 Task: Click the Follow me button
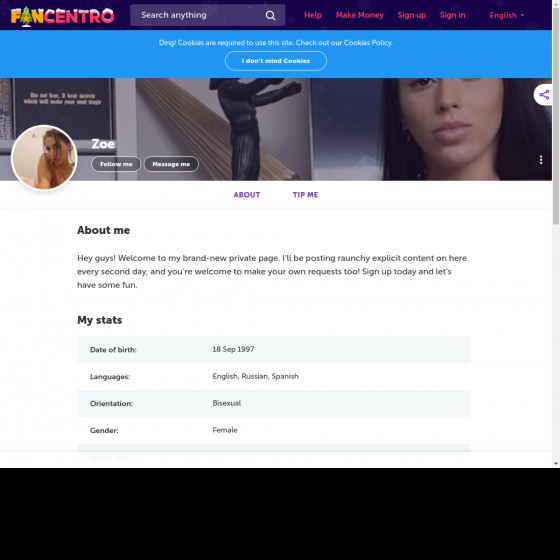[x=116, y=164]
